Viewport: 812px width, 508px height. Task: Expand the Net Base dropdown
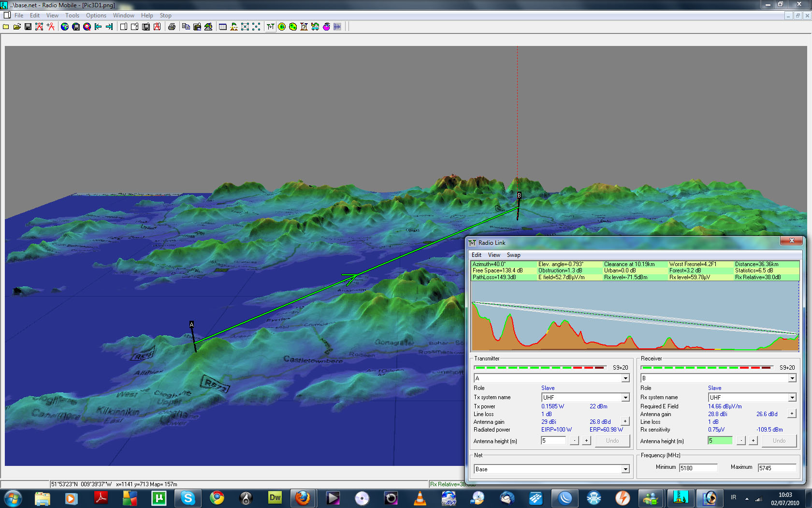click(x=625, y=469)
